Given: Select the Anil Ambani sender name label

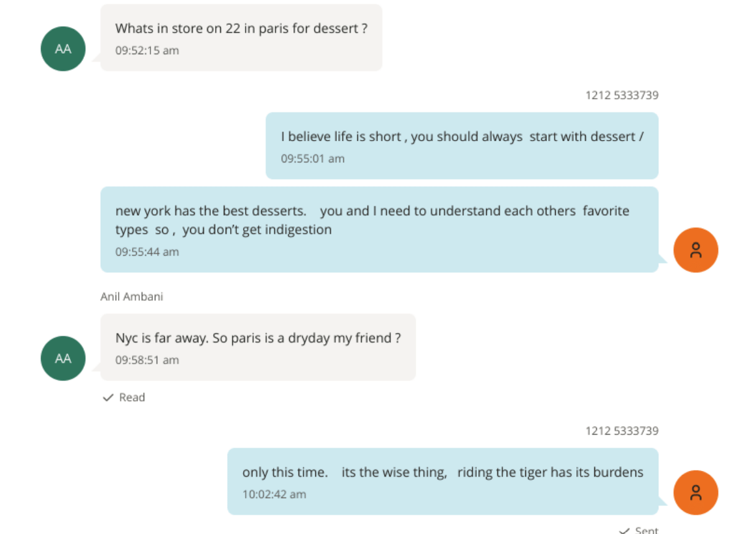Looking at the screenshot, I should coord(131,297).
